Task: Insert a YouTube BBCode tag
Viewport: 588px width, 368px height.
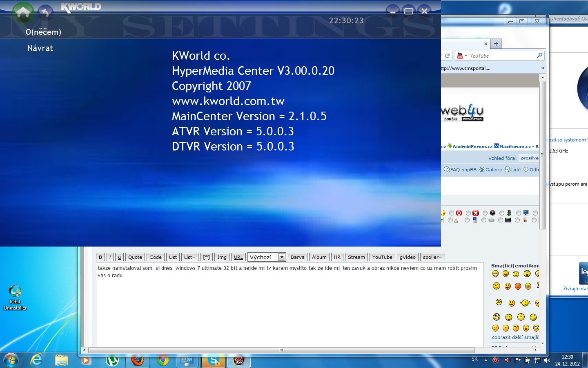Action: (382, 257)
